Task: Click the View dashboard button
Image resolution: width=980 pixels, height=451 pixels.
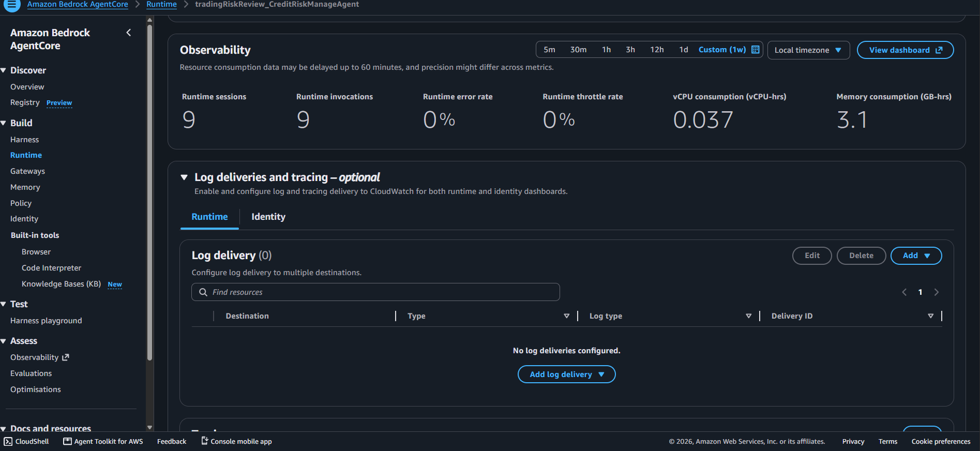Action: click(905, 50)
